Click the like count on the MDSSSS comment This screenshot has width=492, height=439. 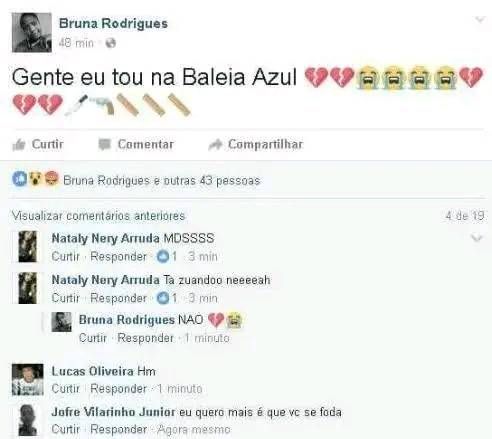point(167,257)
